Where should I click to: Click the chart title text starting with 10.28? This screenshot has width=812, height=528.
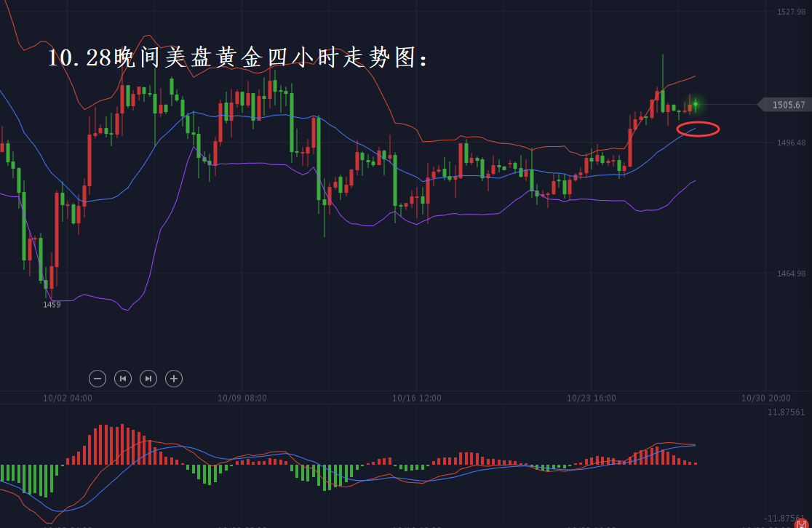(x=238, y=58)
